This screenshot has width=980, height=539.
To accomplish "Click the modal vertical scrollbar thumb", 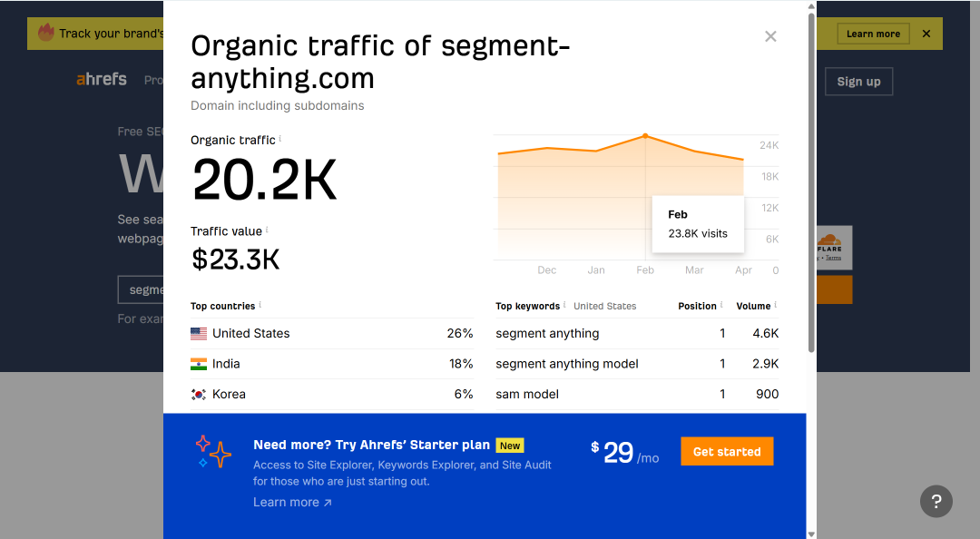I will coord(811,181).
